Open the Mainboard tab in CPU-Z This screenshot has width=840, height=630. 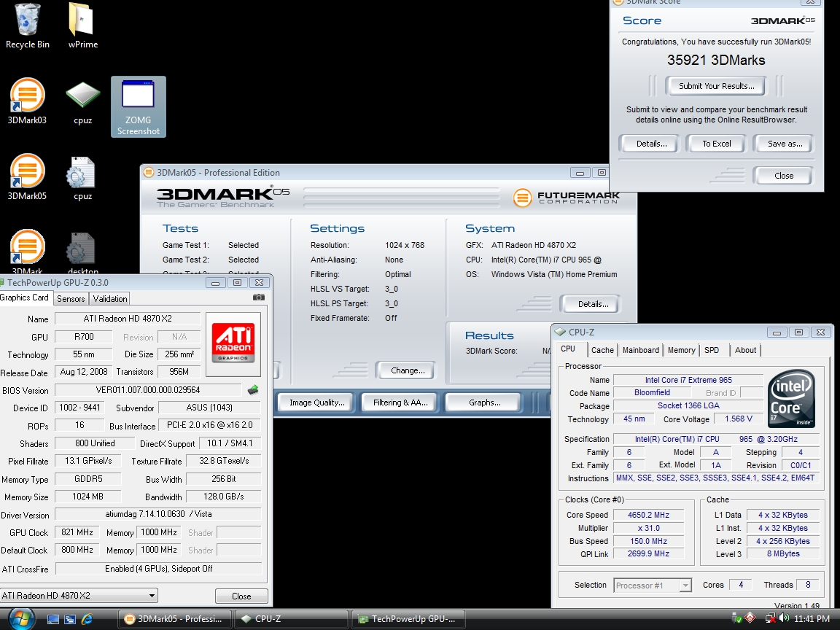641,350
